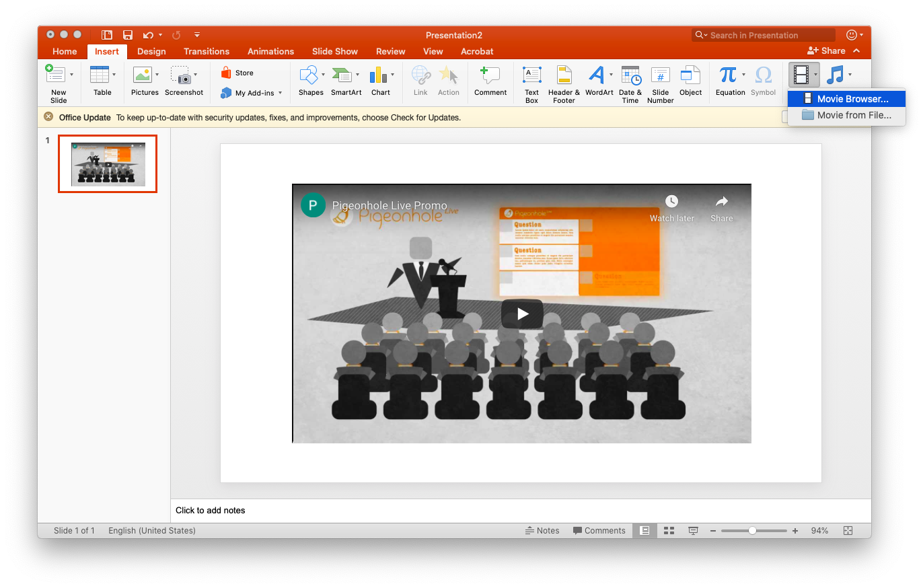Click Watch later on the video

pos(671,209)
